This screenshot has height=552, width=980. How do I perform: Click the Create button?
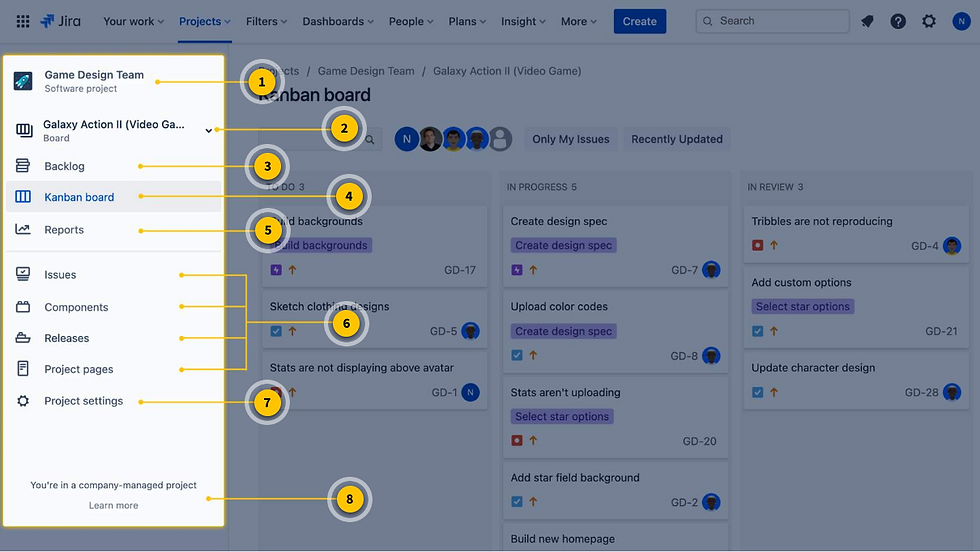click(x=639, y=21)
